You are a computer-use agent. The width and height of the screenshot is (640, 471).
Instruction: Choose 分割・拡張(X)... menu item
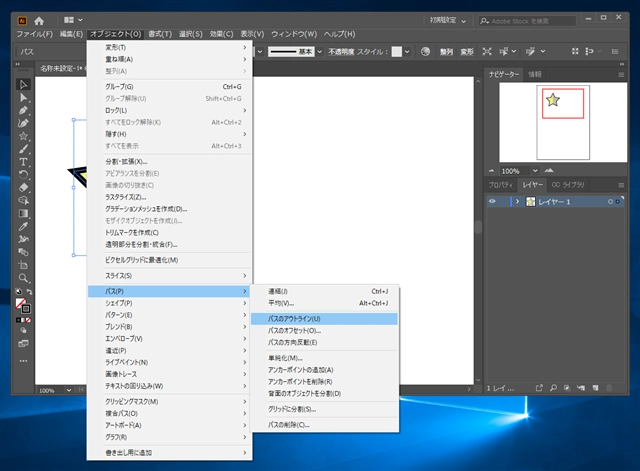coord(170,162)
